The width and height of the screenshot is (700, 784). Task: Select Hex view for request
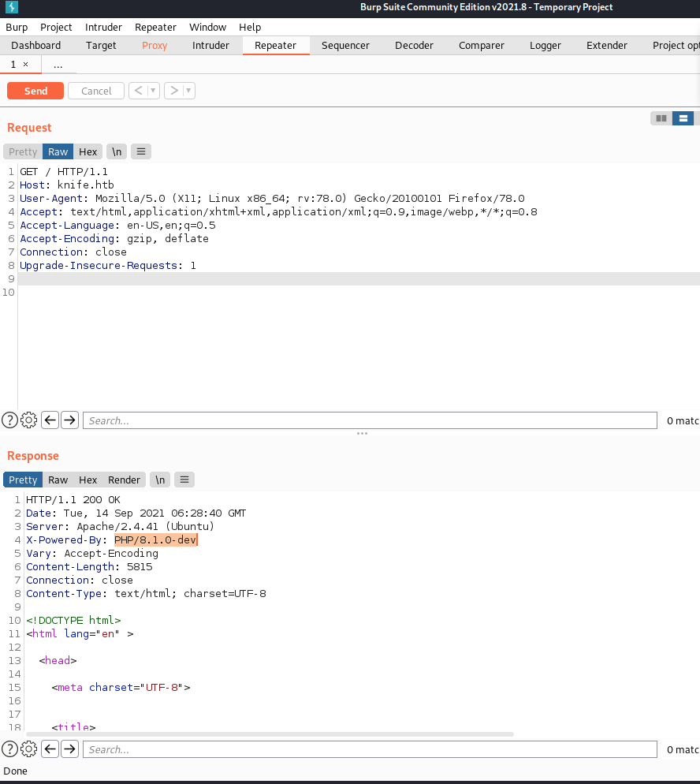click(88, 152)
